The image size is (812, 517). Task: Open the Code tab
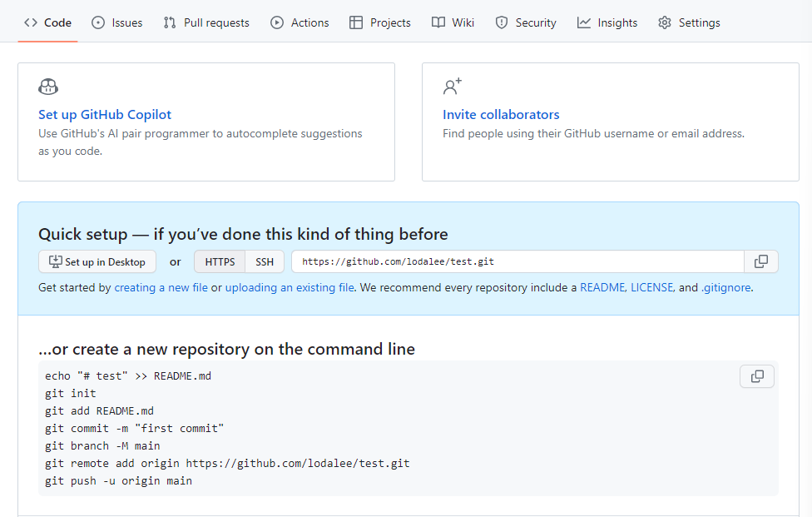(x=47, y=22)
